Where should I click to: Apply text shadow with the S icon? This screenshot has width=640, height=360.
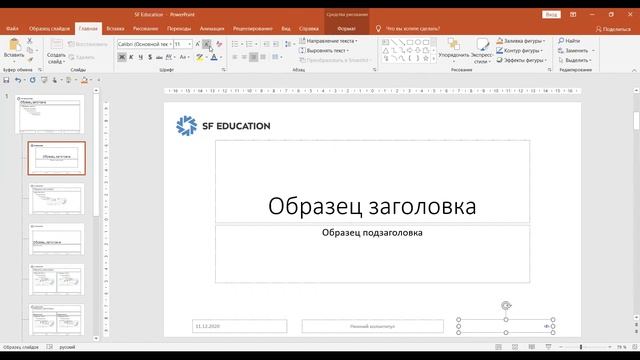(x=150, y=57)
